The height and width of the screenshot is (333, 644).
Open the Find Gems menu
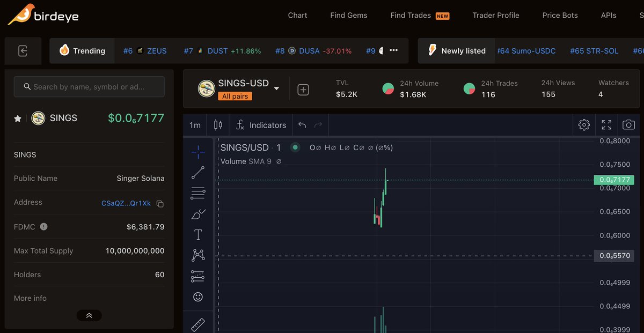pyautogui.click(x=349, y=15)
